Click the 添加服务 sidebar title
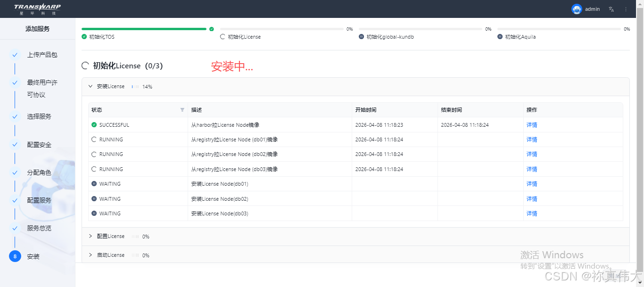Image resolution: width=644 pixels, height=287 pixels. 37,29
